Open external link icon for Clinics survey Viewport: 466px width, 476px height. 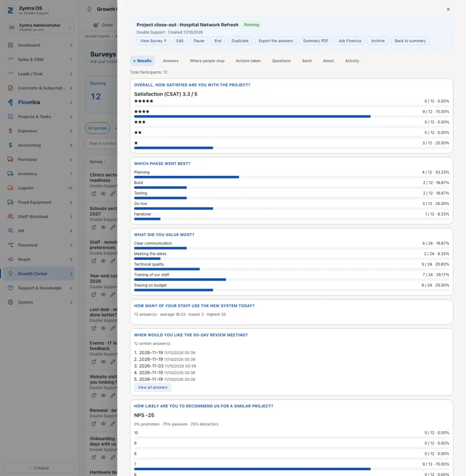94,194
